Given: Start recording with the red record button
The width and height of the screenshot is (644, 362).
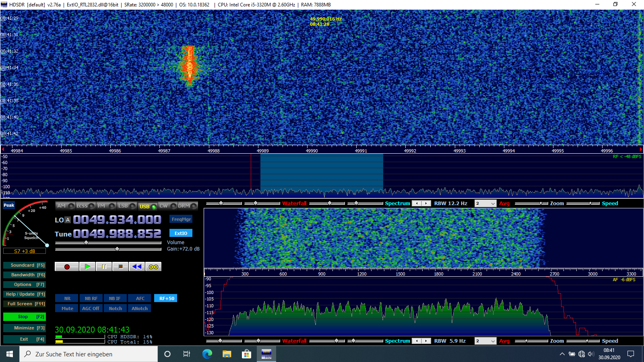Looking at the screenshot, I should pos(67,267).
